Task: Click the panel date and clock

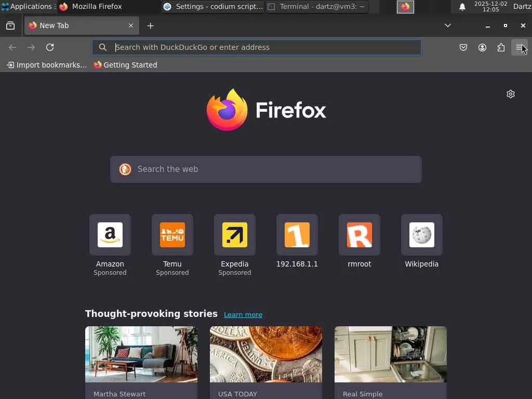Action: coord(490,6)
